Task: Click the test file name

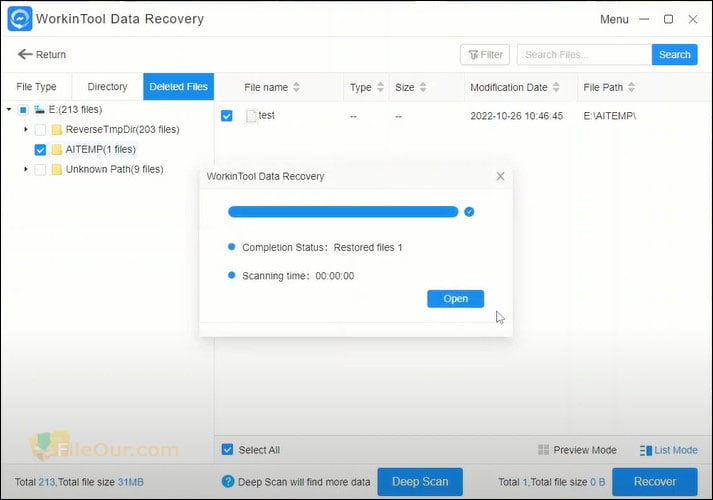Action: coord(266,115)
